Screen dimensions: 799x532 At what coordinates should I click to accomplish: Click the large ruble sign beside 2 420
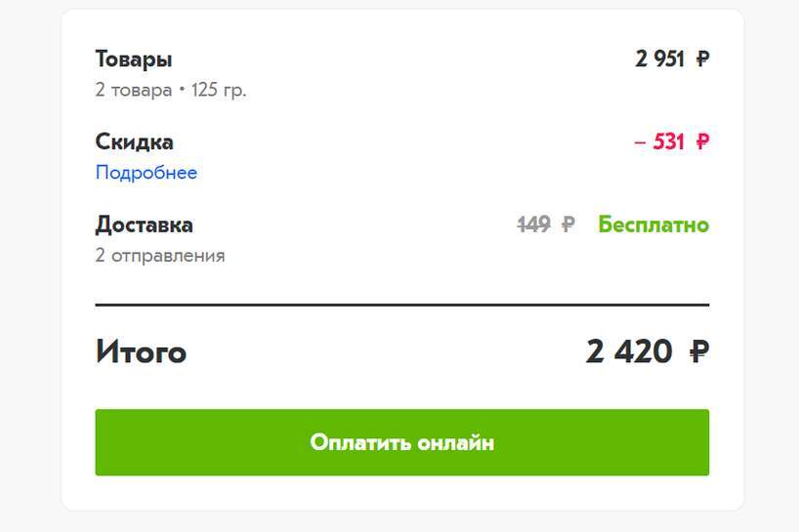698,351
